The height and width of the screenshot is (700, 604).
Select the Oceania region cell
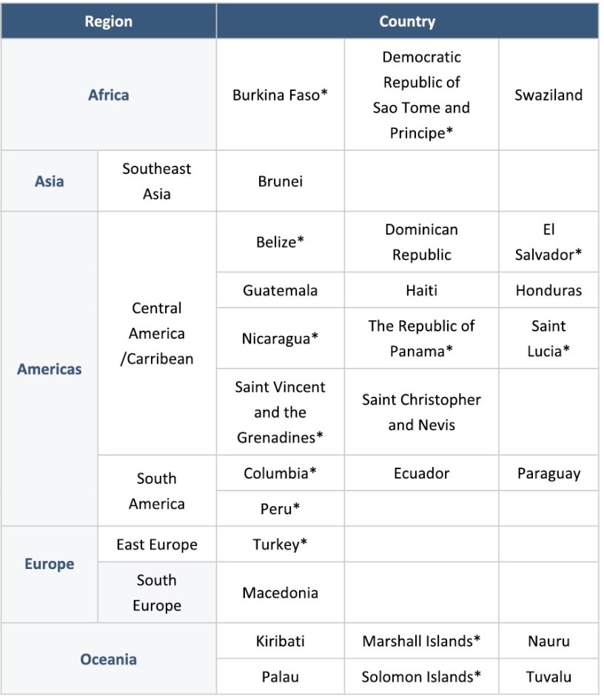coord(108,659)
